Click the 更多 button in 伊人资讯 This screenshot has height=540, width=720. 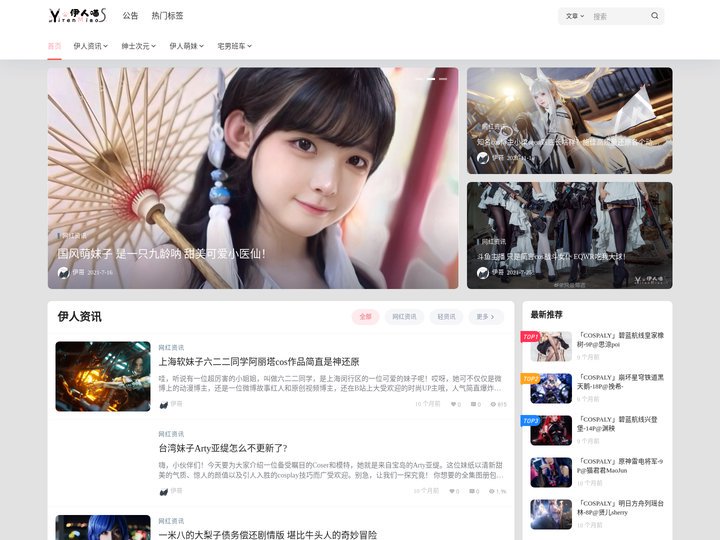click(x=486, y=316)
